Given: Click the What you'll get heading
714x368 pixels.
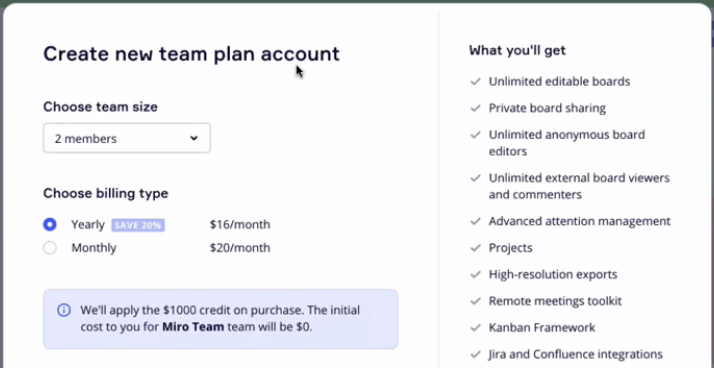Looking at the screenshot, I should [x=517, y=50].
